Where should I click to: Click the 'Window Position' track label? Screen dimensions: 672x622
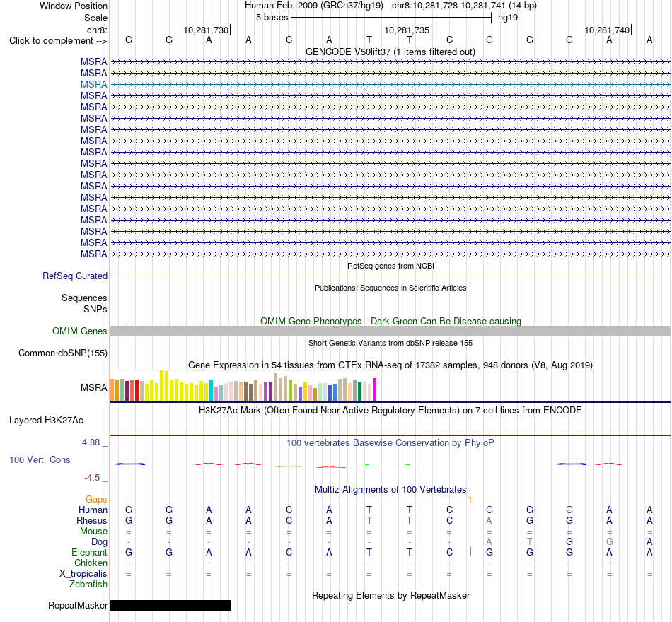74,6
